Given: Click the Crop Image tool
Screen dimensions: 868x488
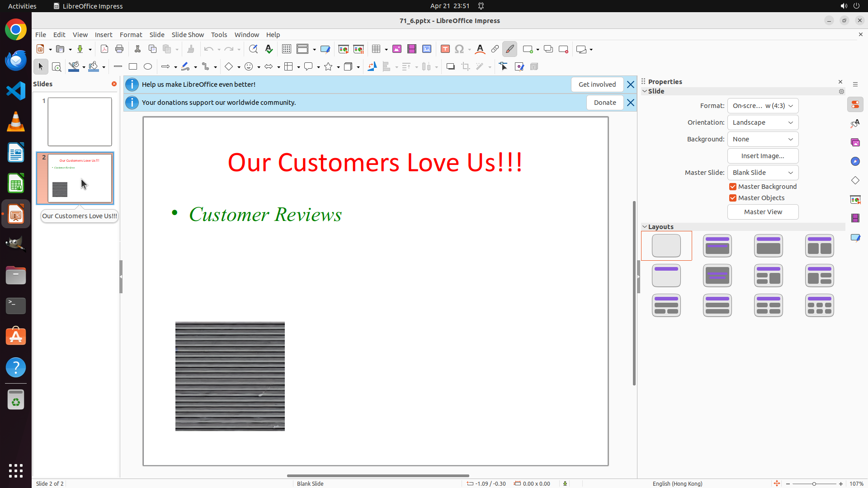Looking at the screenshot, I should 465,67.
